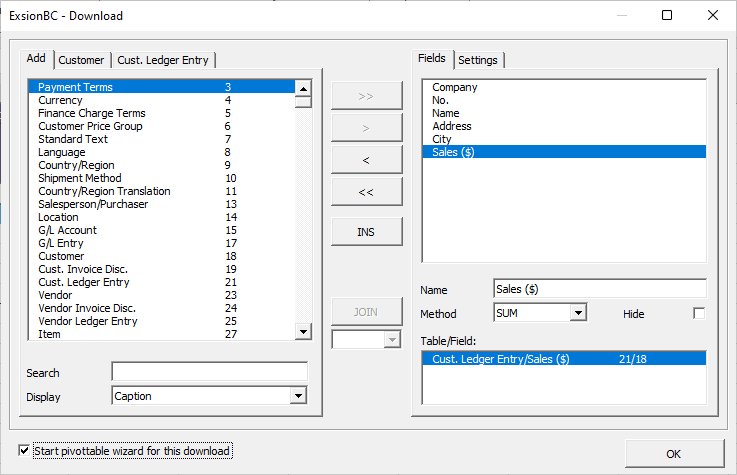Select Customer Price Group row
This screenshot has width=737, height=475.
(x=162, y=126)
